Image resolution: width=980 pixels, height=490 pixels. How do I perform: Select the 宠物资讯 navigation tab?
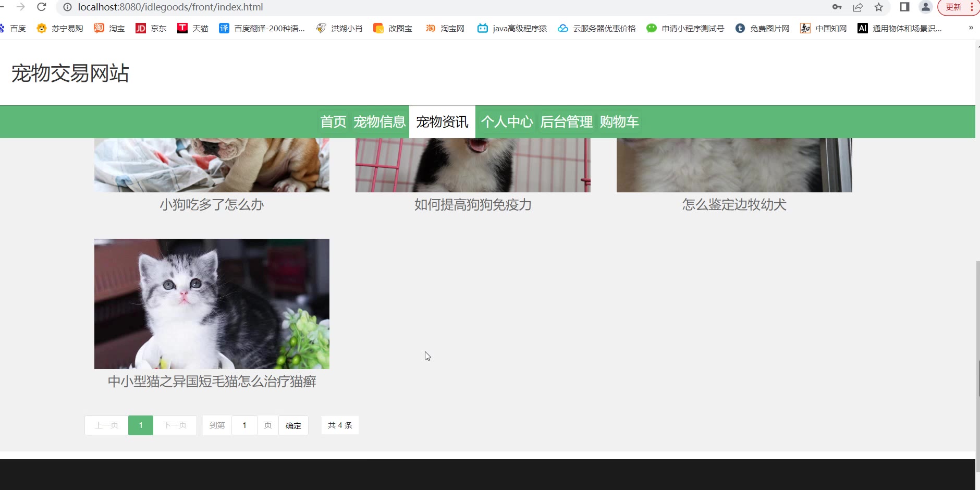(x=442, y=122)
